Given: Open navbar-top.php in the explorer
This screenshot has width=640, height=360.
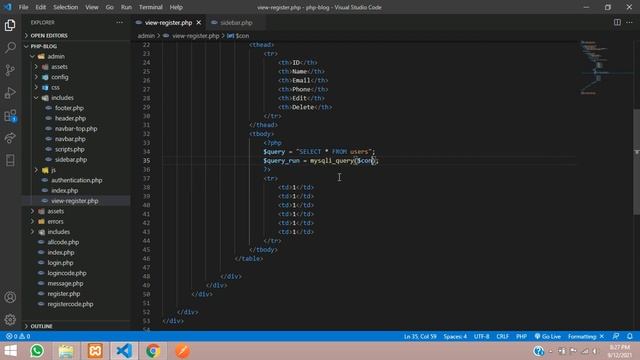Looking at the screenshot, I should pos(76,129).
